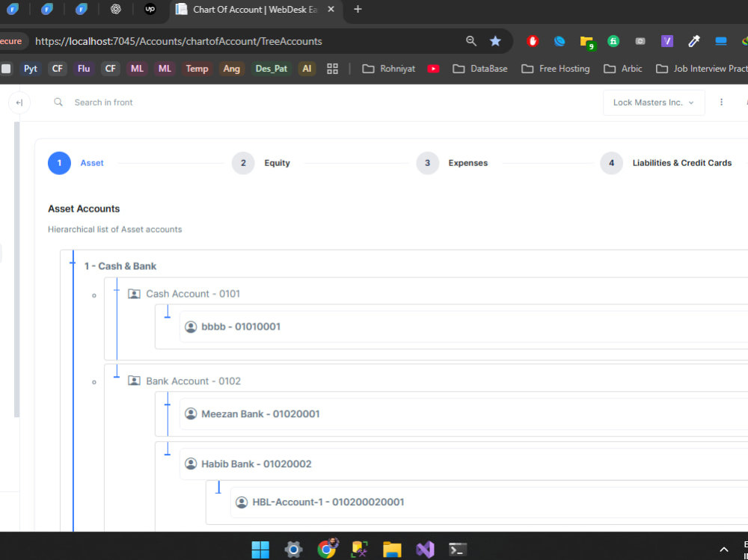
Task: Click the Hierarchical list of Asset accounts text
Action: click(115, 230)
